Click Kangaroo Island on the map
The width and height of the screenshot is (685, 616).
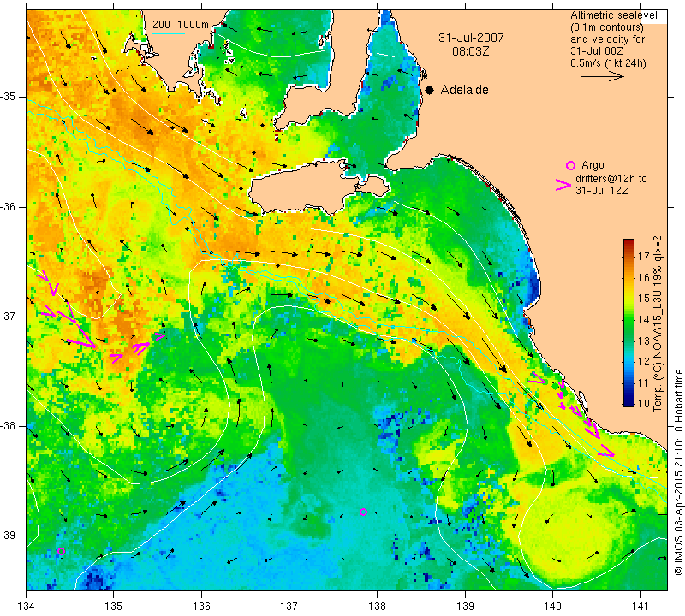point(306,187)
